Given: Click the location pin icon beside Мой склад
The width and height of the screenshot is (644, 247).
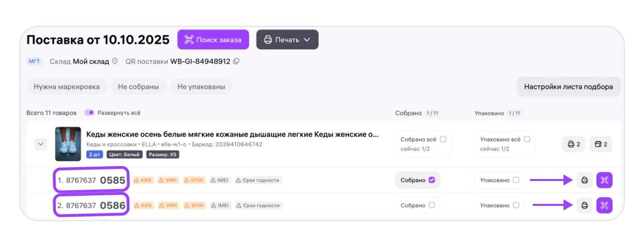Looking at the screenshot, I should tap(115, 62).
